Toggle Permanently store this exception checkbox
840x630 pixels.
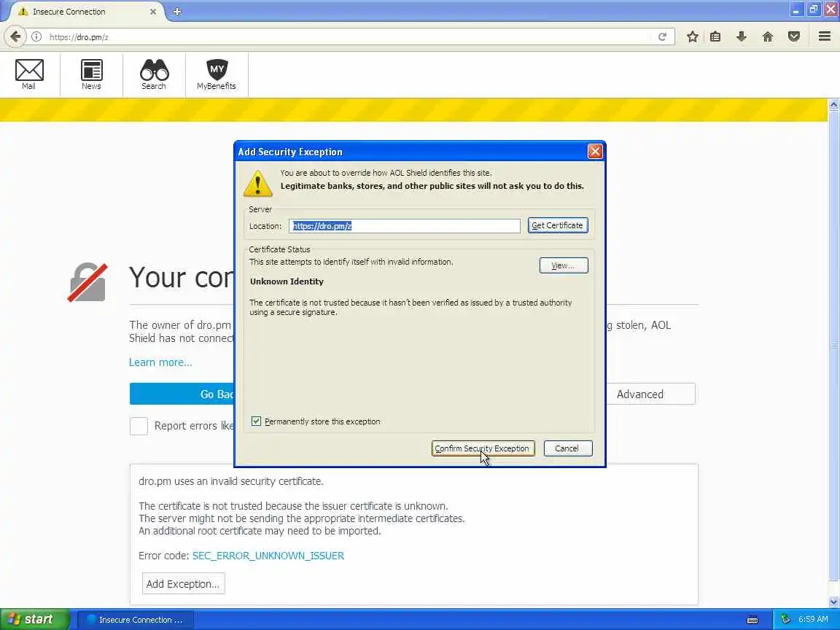pos(256,421)
